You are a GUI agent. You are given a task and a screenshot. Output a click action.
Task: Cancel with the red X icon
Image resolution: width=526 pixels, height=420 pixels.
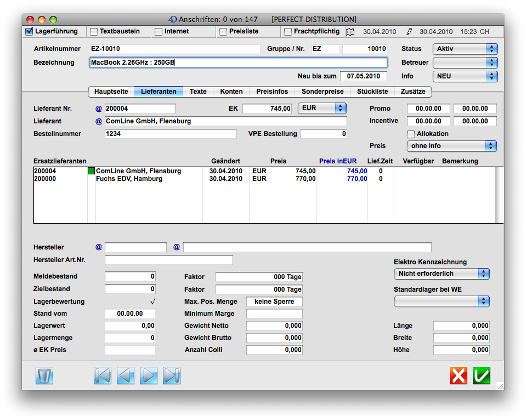(459, 376)
